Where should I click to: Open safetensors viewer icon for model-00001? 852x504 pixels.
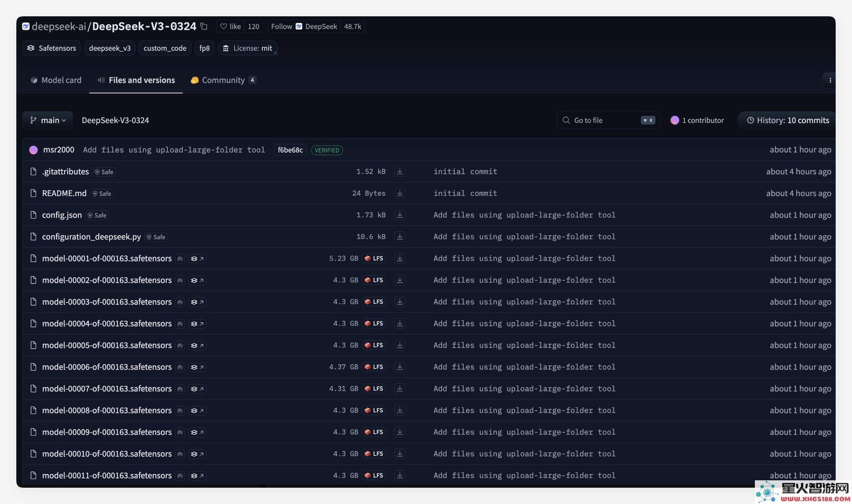coord(197,259)
